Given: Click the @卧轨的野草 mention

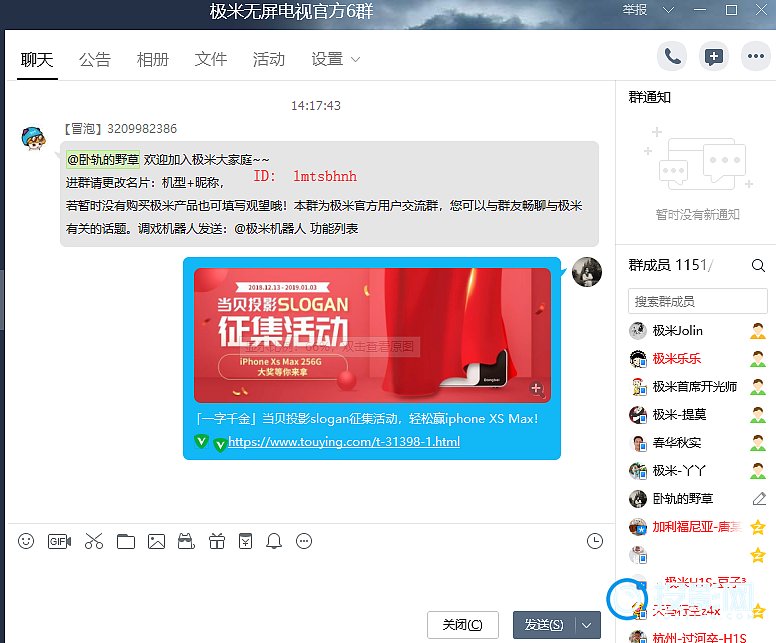Looking at the screenshot, I should [103, 159].
